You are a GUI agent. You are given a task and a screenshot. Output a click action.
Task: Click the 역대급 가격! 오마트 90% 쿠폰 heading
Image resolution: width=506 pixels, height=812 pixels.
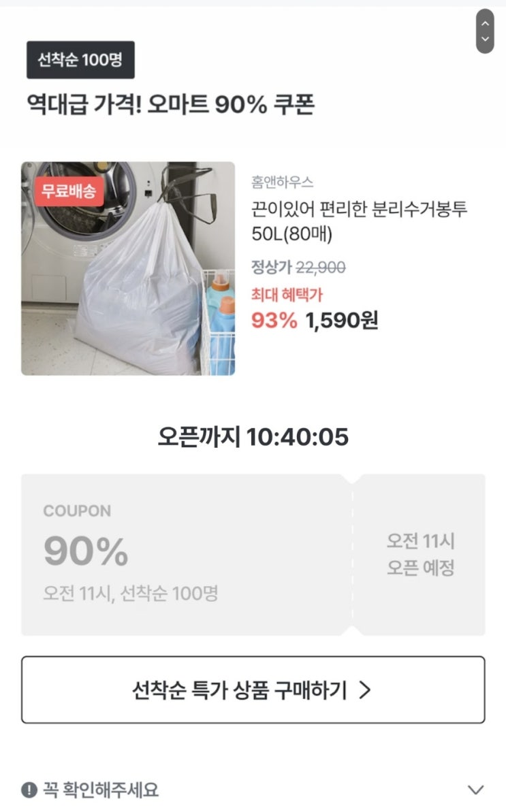170,105
